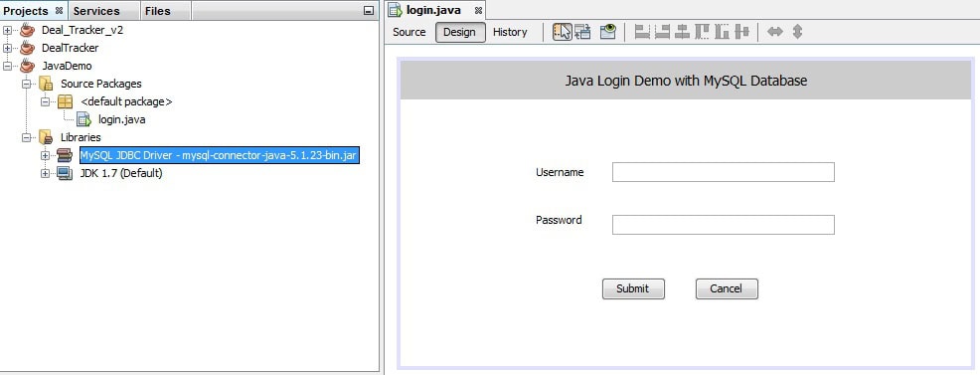Expand the DealTracker project node
The height and width of the screenshot is (375, 980).
[x=8, y=48]
